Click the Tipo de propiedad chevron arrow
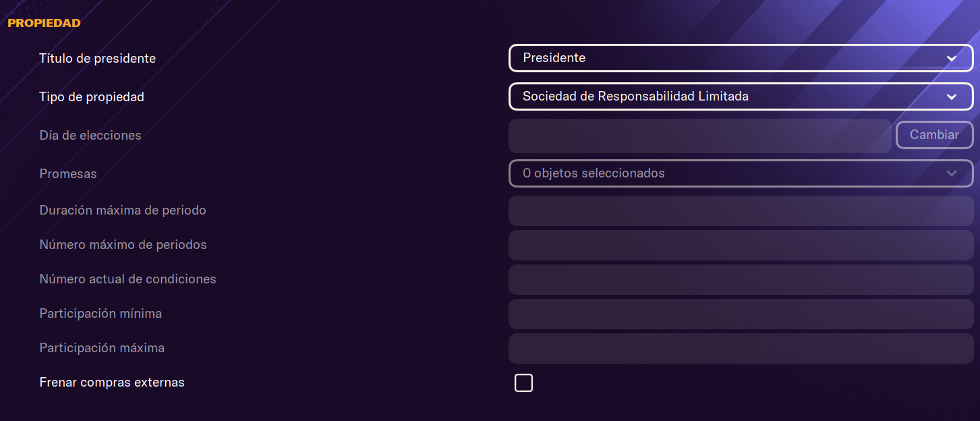Screen dimensions: 980x421 coord(952,97)
